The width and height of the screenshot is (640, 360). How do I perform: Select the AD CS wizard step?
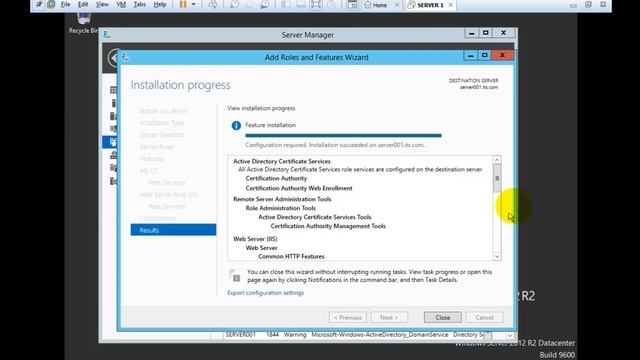148,171
